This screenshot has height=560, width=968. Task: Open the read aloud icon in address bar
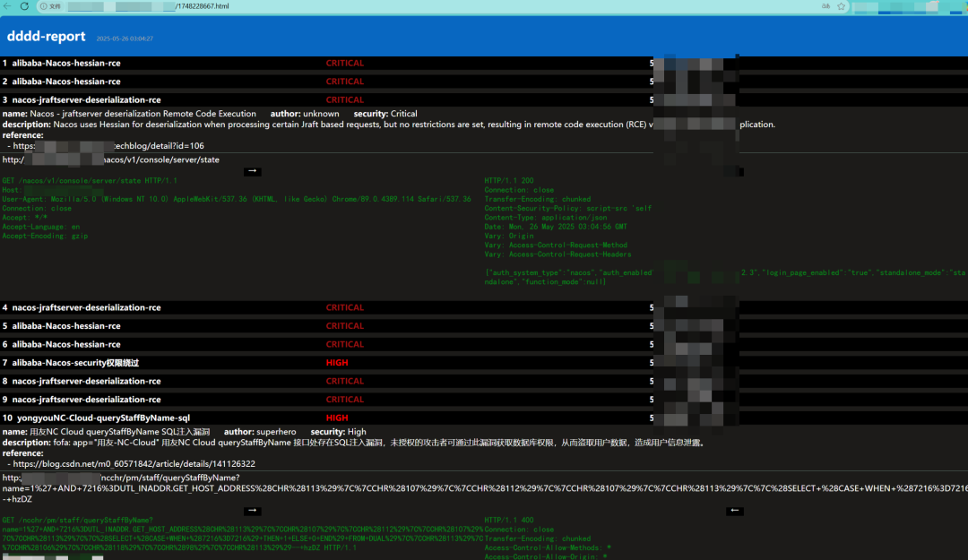click(825, 6)
